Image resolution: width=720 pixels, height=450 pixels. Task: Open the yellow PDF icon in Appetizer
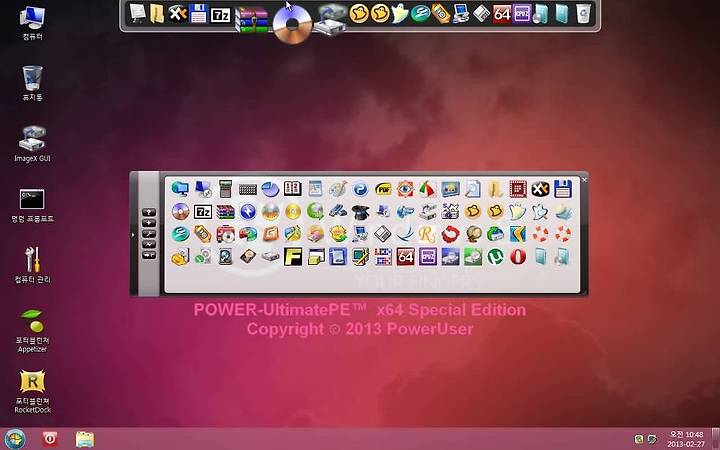[382, 189]
